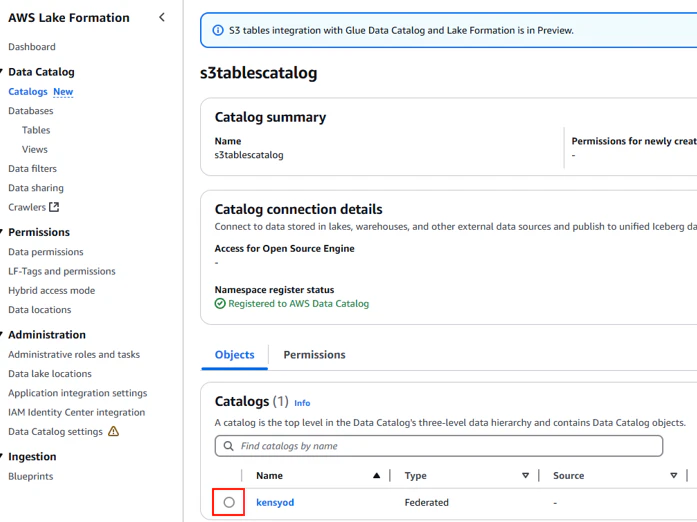Open Dashboard in the sidebar
The image size is (697, 522).
[32, 47]
